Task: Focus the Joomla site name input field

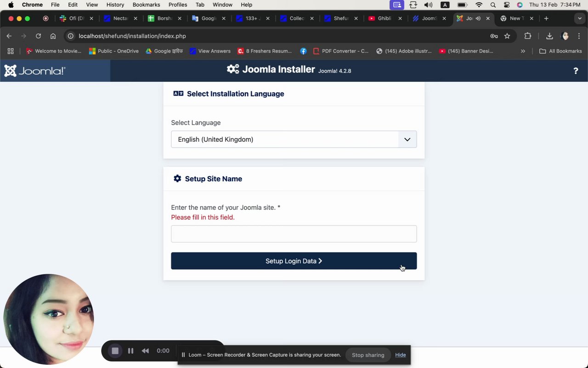Action: (x=294, y=234)
